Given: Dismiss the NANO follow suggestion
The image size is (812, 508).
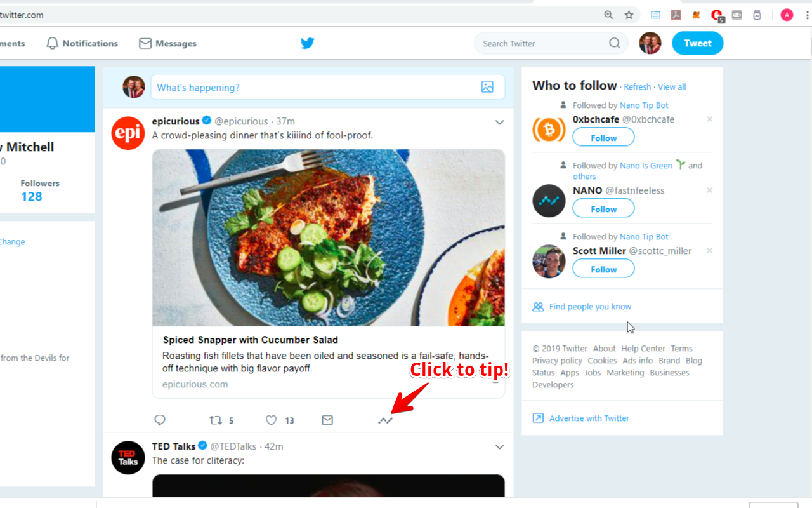Looking at the screenshot, I should pyautogui.click(x=709, y=190).
